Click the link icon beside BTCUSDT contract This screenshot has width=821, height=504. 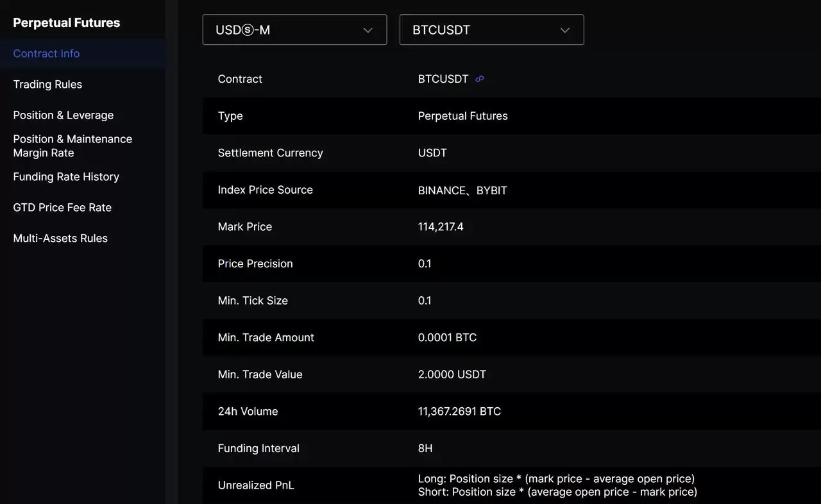[480, 79]
